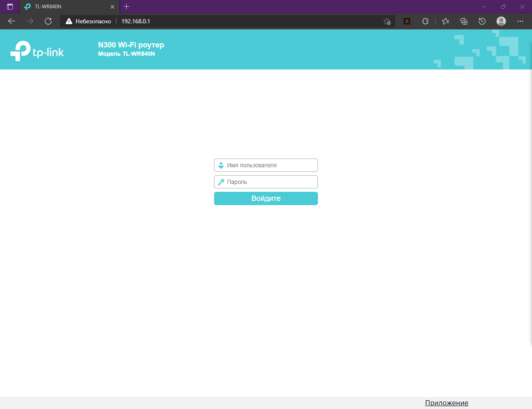Viewport: 532px width, 409px height.
Task: Click the user profile avatar
Action: point(501,21)
